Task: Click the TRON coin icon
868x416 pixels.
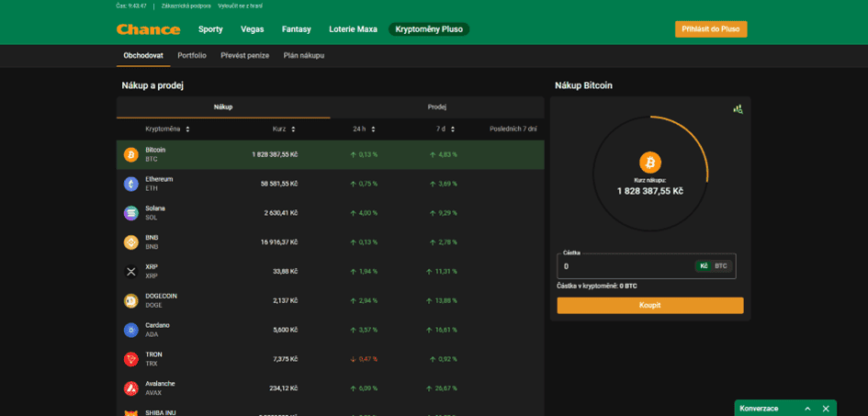Action: click(x=131, y=359)
